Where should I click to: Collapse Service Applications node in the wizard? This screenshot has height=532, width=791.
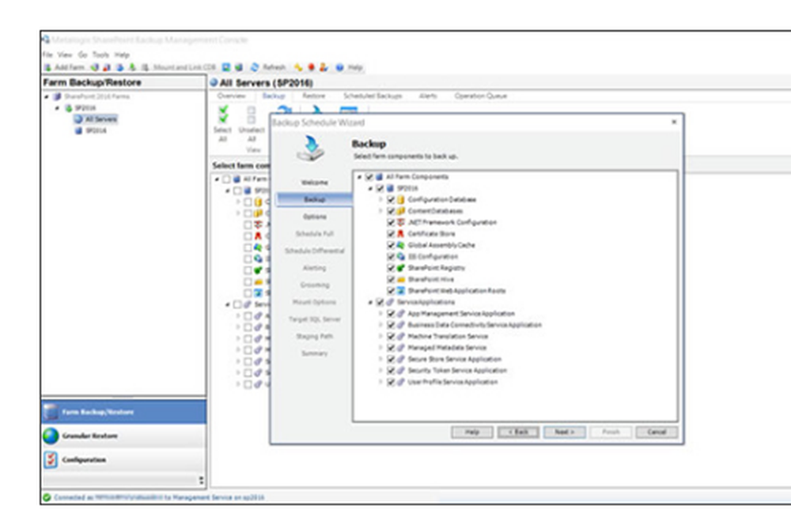coord(370,302)
